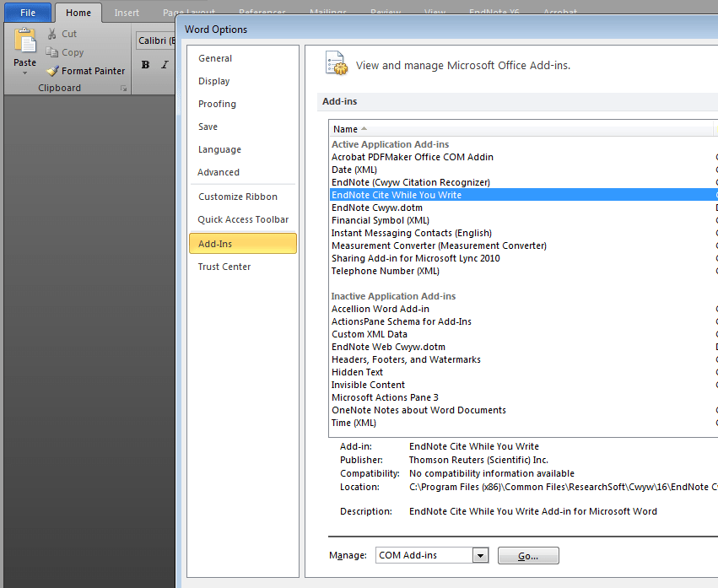Screen dimensions: 718x588
Task: Sort the add-ins list by the Name column
Action: (346, 128)
